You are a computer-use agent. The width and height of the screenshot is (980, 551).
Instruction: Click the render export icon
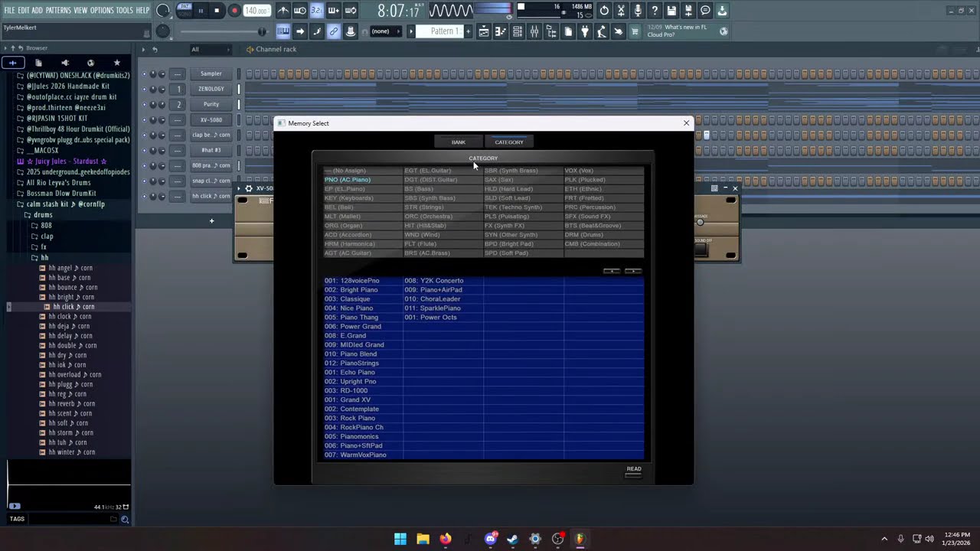point(688,11)
